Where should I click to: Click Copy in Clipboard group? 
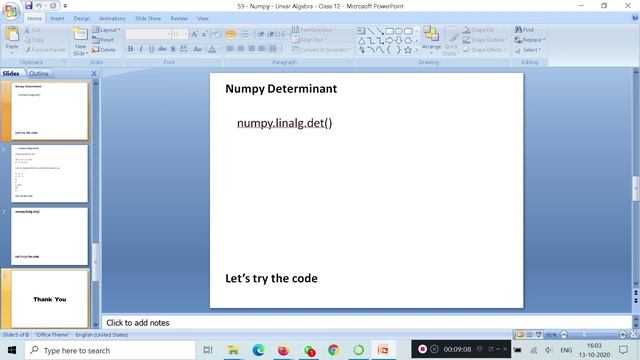click(x=34, y=40)
